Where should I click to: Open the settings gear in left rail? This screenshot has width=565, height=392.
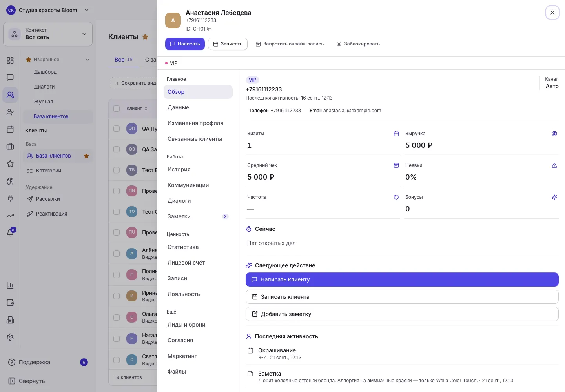coord(10,337)
